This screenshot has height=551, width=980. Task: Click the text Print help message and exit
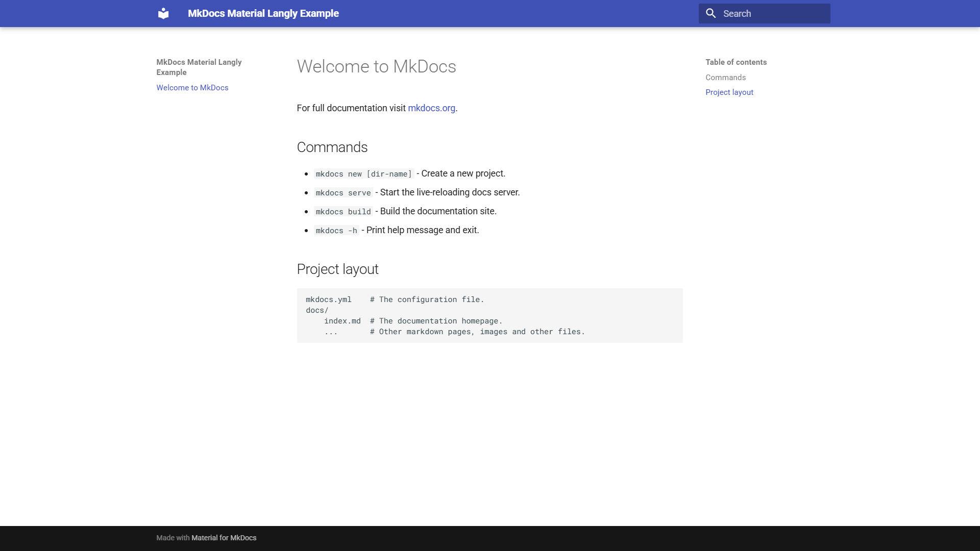click(x=423, y=230)
